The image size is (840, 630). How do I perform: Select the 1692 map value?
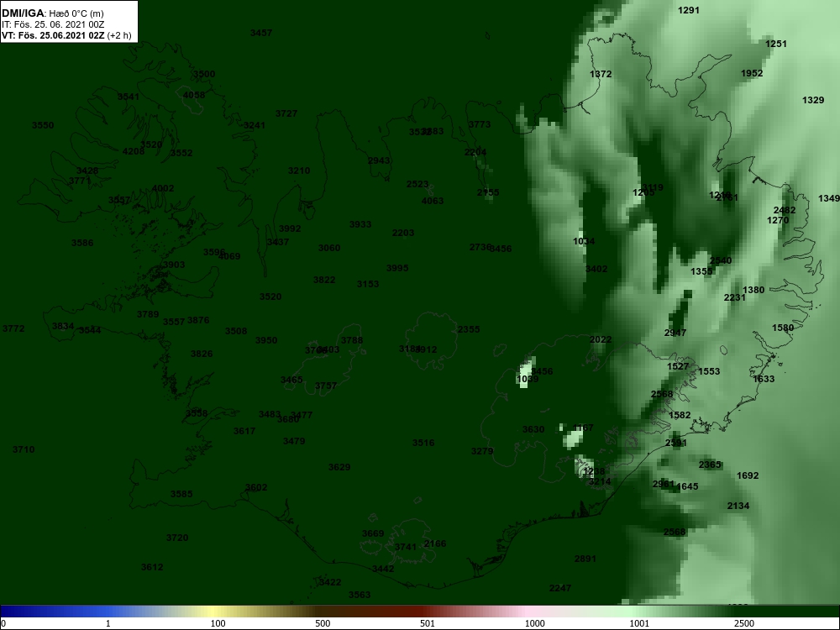748,475
